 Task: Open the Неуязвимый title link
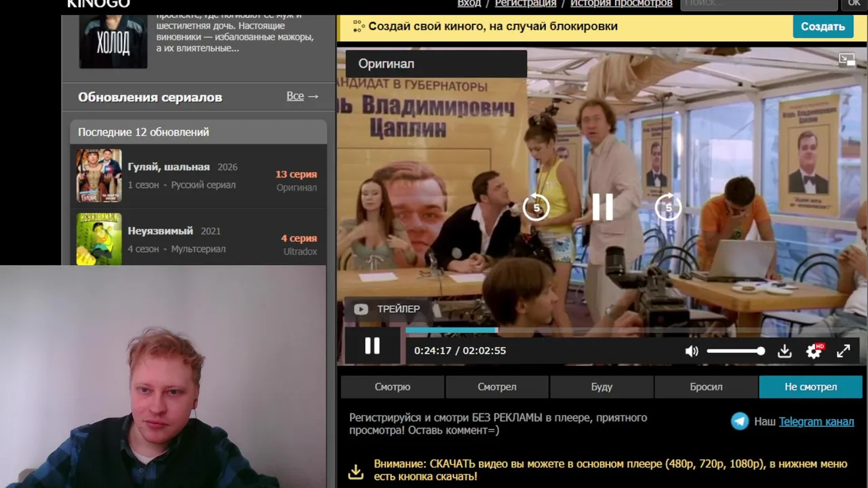(x=161, y=231)
